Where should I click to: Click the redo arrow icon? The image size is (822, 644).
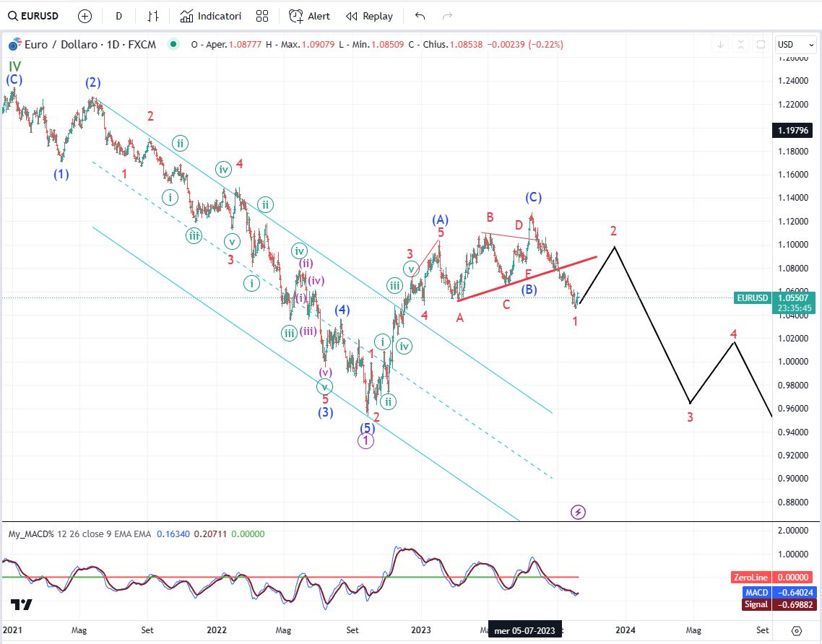[447, 16]
